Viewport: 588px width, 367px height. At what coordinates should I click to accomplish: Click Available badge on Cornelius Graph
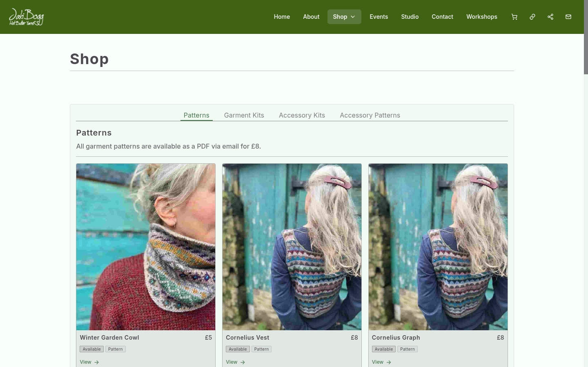tap(384, 349)
